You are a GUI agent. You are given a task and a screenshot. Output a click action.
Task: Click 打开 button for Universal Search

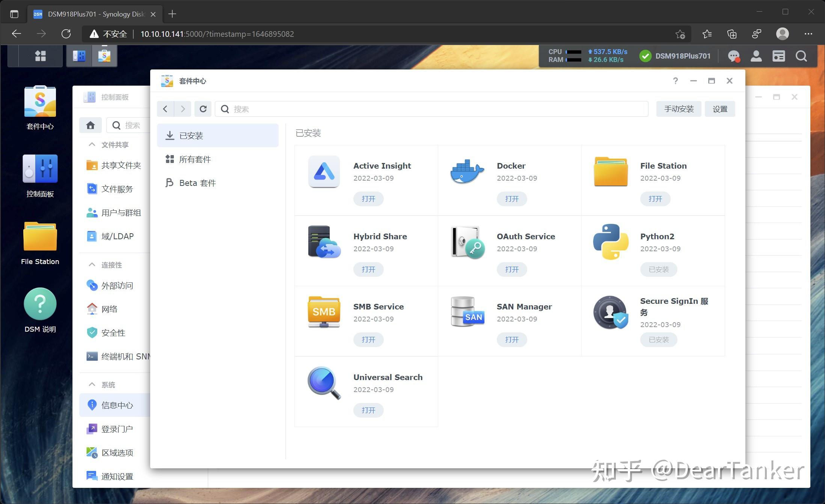tap(368, 410)
